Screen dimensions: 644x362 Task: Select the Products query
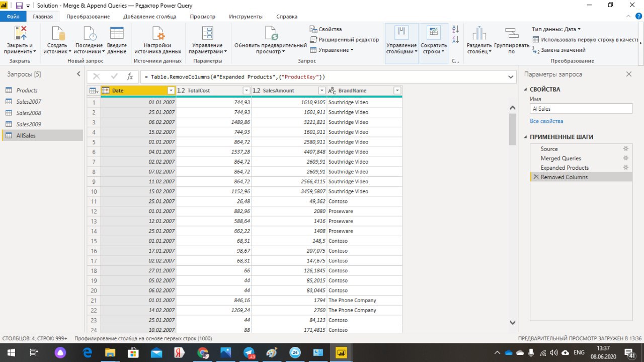tap(41, 90)
